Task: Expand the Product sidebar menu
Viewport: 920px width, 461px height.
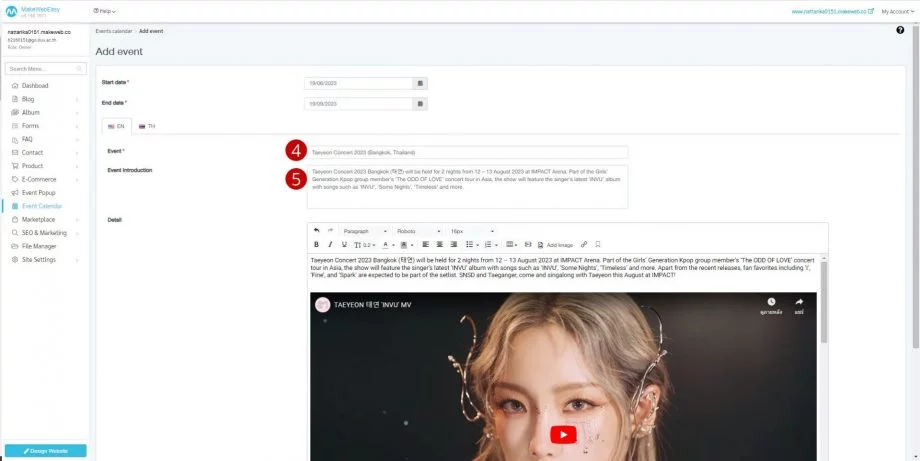Action: tap(45, 166)
